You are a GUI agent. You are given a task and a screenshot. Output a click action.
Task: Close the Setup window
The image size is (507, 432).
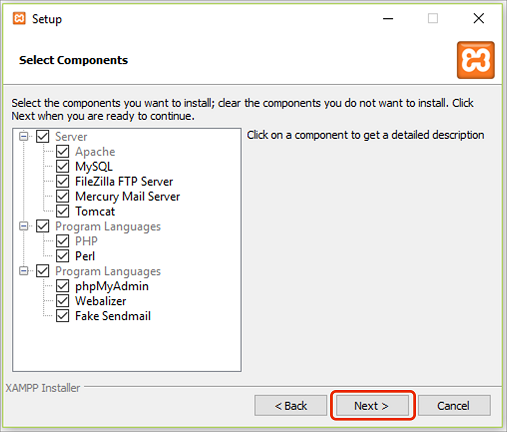click(479, 18)
